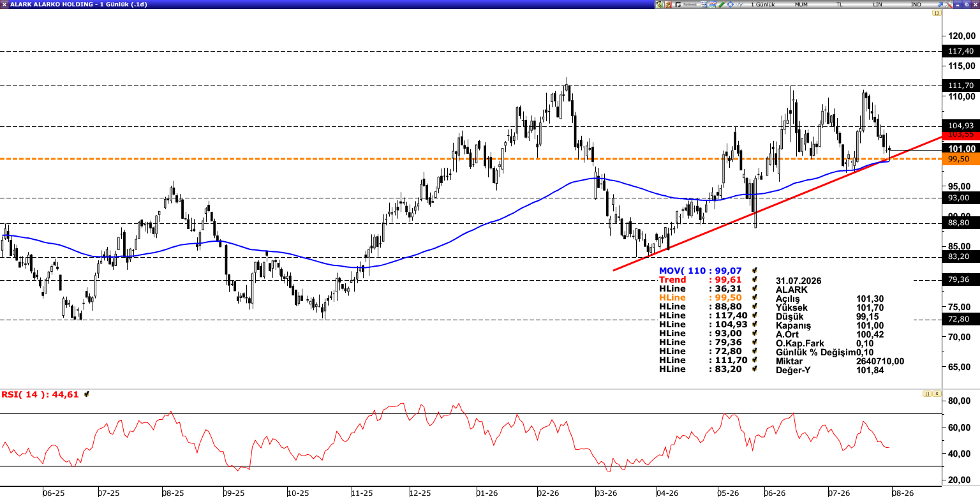Toggle the checkmark next to HLine : 79,36

coord(755,343)
